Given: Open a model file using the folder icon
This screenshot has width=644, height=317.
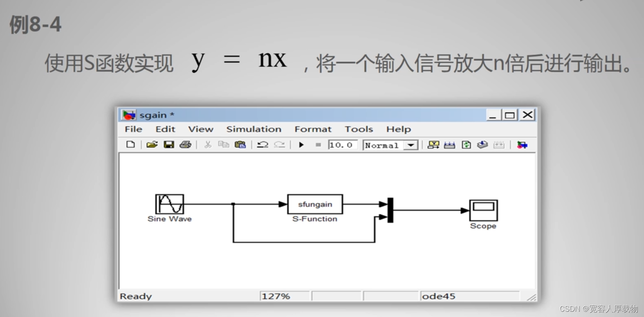Looking at the screenshot, I should coord(152,144).
